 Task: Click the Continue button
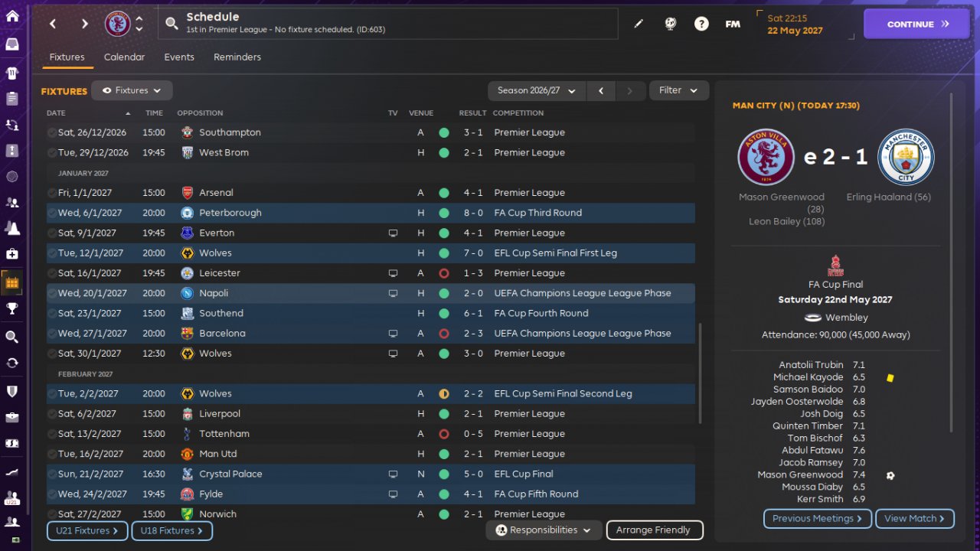[917, 24]
